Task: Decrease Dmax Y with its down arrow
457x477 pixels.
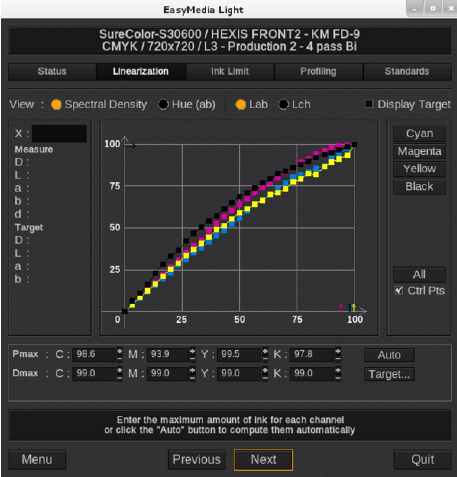Action: (x=265, y=377)
